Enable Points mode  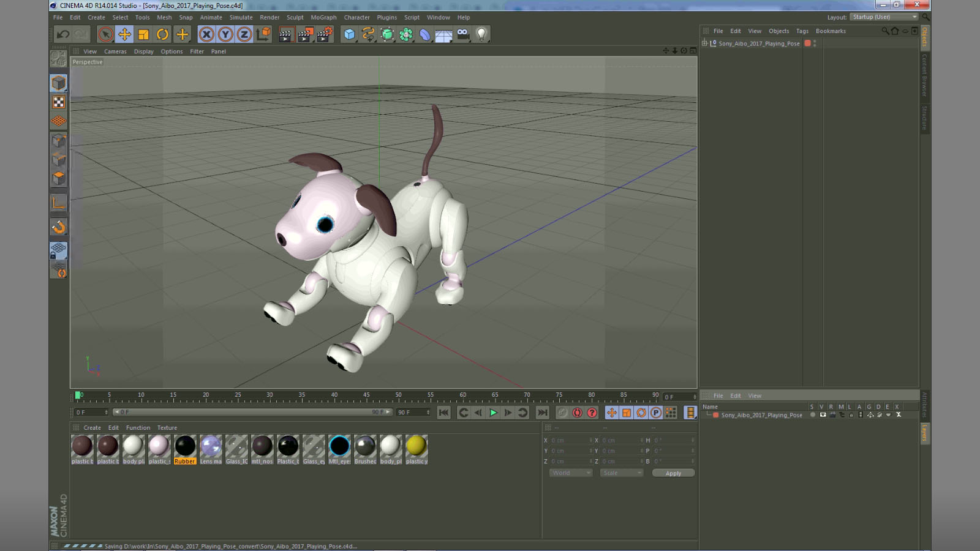click(x=59, y=141)
